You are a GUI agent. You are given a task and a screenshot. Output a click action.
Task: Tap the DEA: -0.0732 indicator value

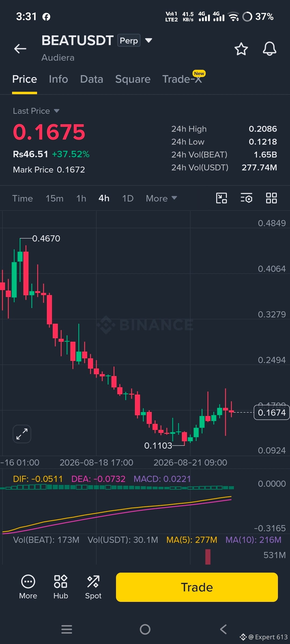98,479
